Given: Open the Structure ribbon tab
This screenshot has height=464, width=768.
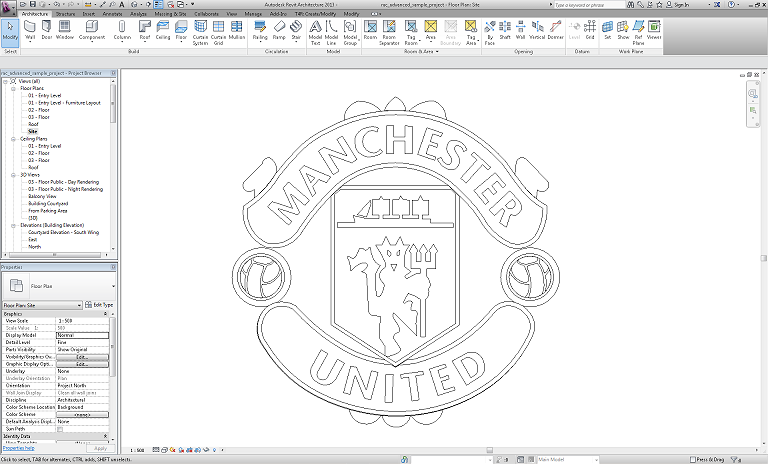Looking at the screenshot, I should tap(66, 14).
